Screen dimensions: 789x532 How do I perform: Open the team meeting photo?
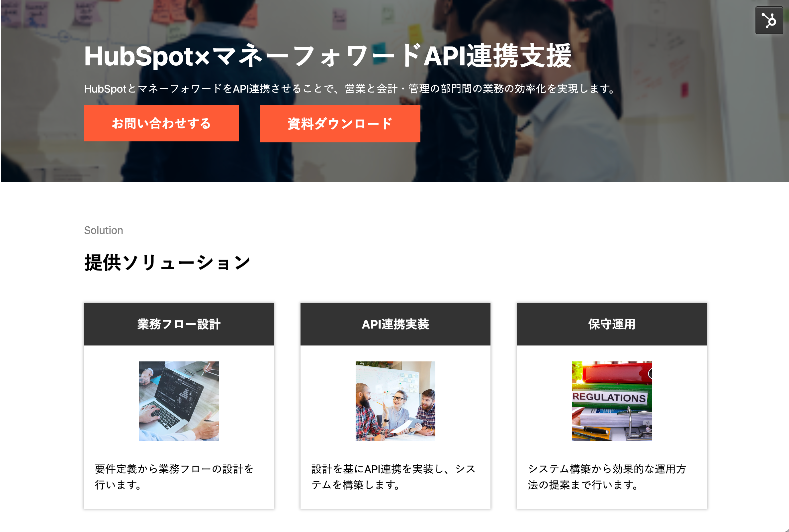coord(395,401)
